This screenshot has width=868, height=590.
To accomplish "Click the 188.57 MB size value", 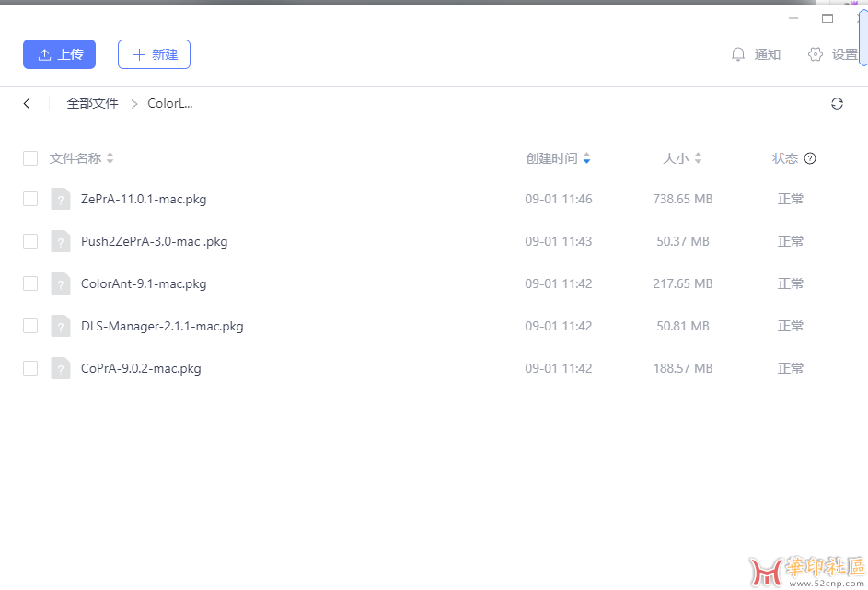I will (x=683, y=368).
